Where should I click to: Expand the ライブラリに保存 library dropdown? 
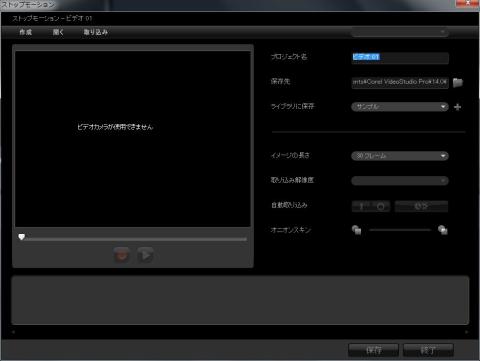(x=400, y=107)
